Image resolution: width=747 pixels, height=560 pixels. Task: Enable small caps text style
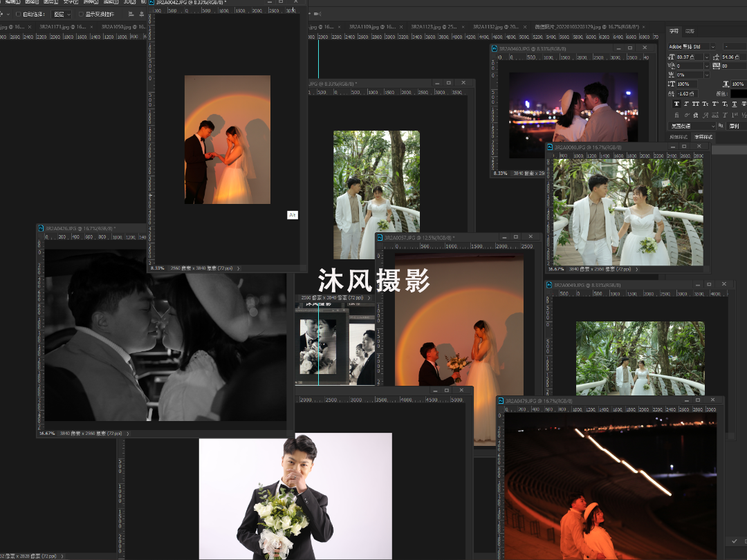[x=705, y=104]
